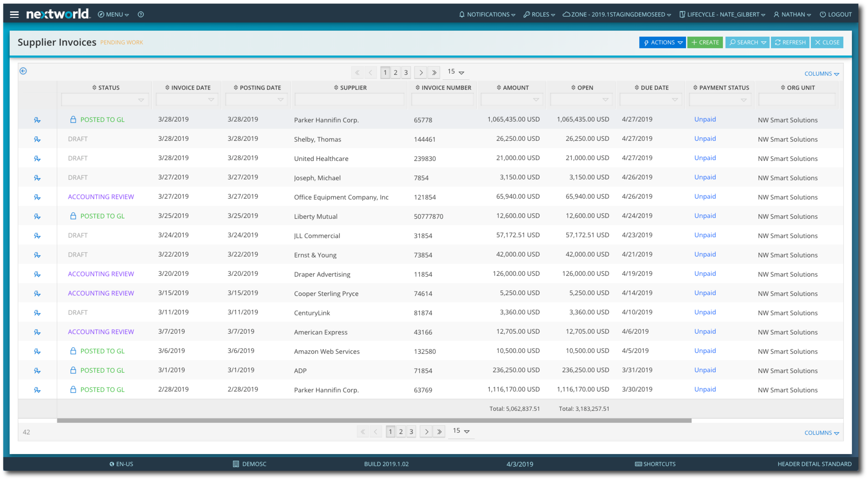Viewport: 868px width, 480px height.
Task: Click the help question mark icon
Action: [141, 14]
